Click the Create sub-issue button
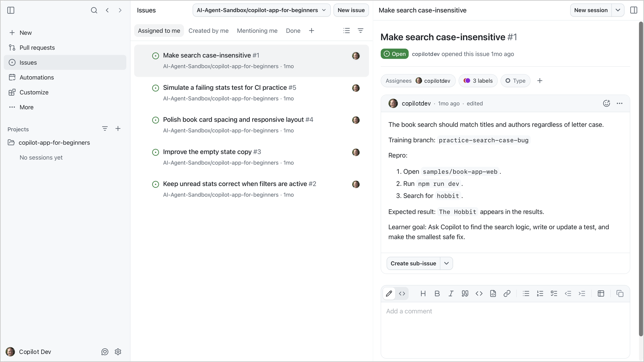This screenshot has height=362, width=644. [x=413, y=263]
